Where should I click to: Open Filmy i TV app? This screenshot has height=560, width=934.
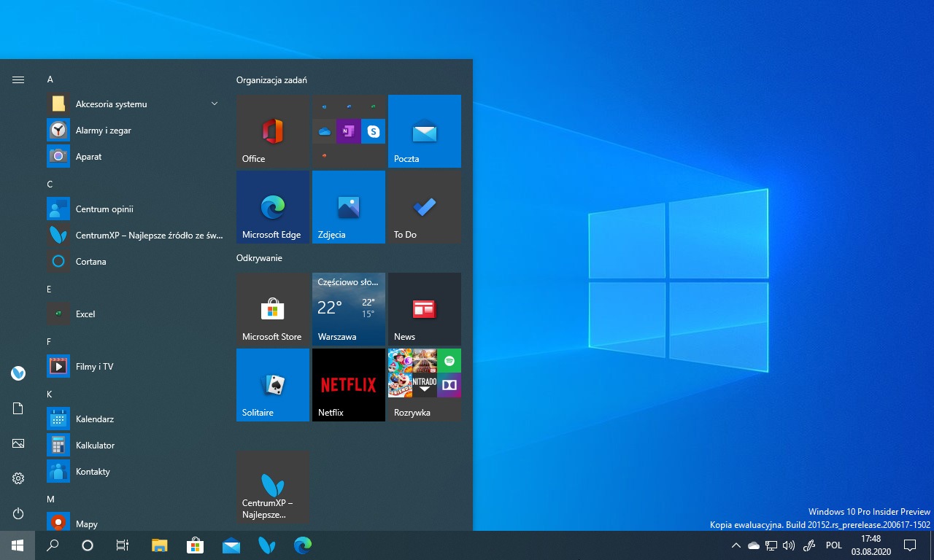(135, 366)
